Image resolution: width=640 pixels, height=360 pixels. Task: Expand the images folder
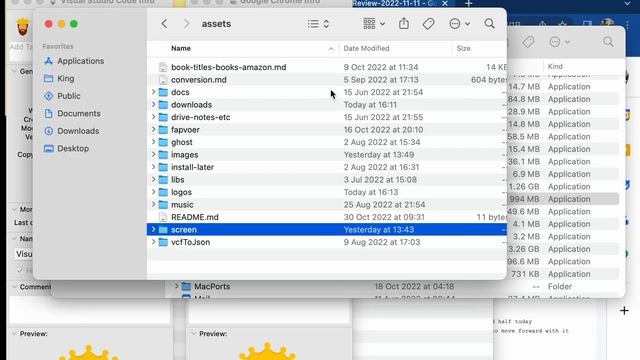click(153, 155)
